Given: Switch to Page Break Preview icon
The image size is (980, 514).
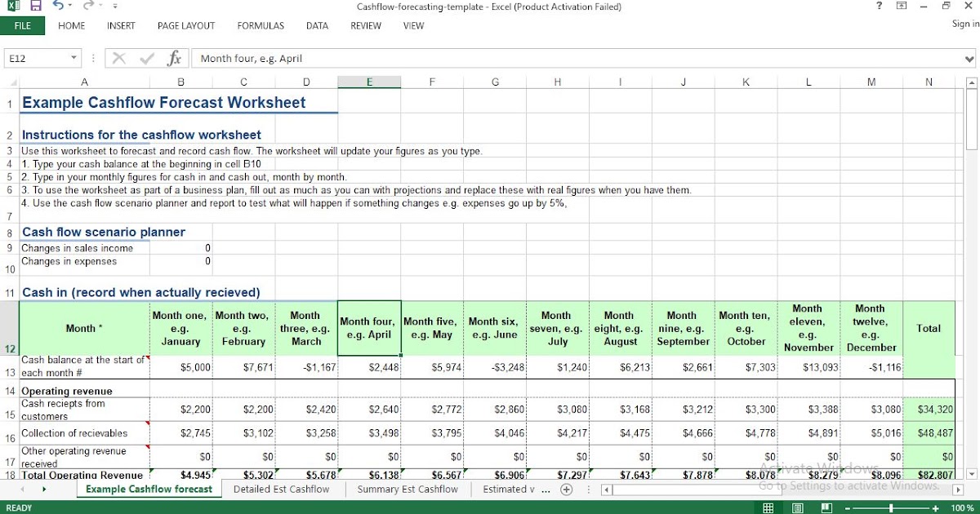Looking at the screenshot, I should pyautogui.click(x=826, y=507).
